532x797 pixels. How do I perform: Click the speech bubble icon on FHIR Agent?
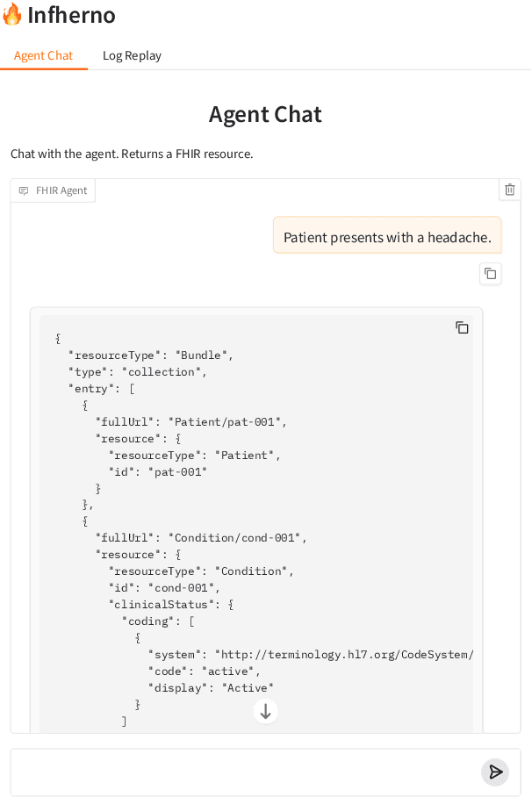[23, 190]
